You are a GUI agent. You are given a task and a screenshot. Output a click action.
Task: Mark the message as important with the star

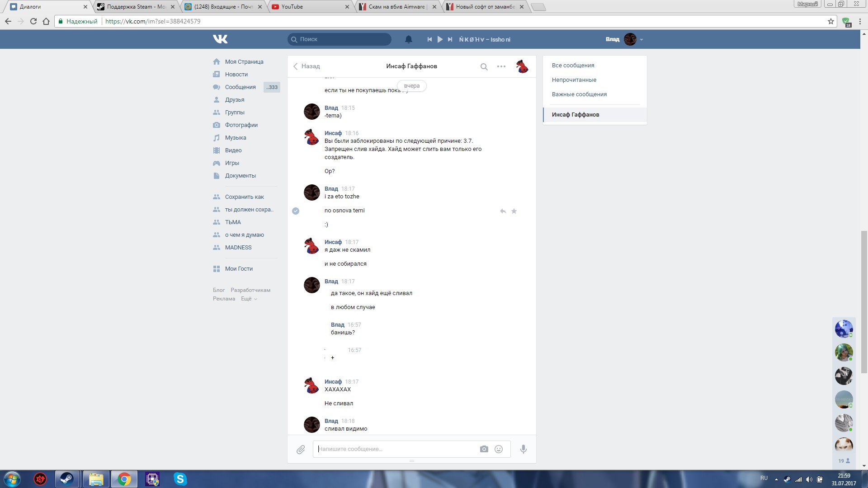(514, 211)
